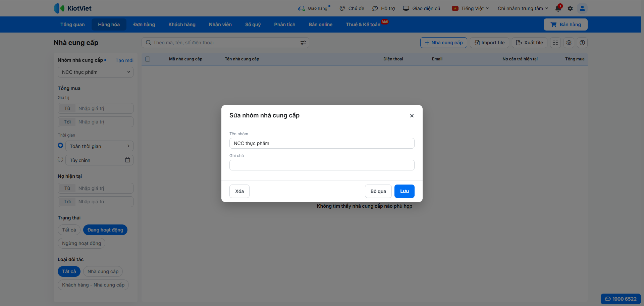
Task: Click the Mã nhà cung cấp column header
Action: point(185,59)
